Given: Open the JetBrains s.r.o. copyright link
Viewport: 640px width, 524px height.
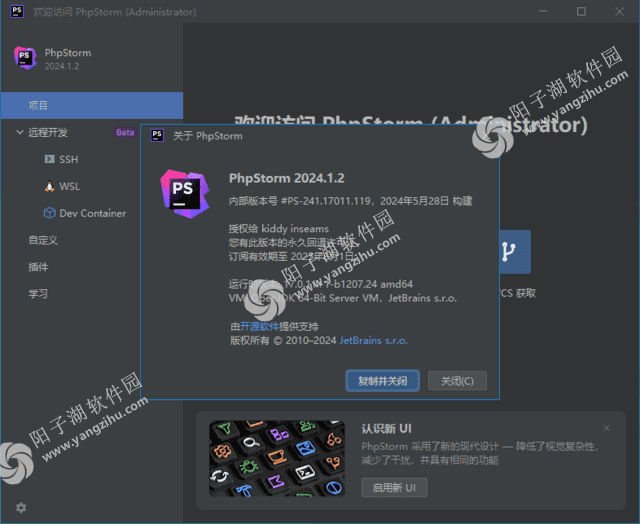Looking at the screenshot, I should [x=373, y=340].
